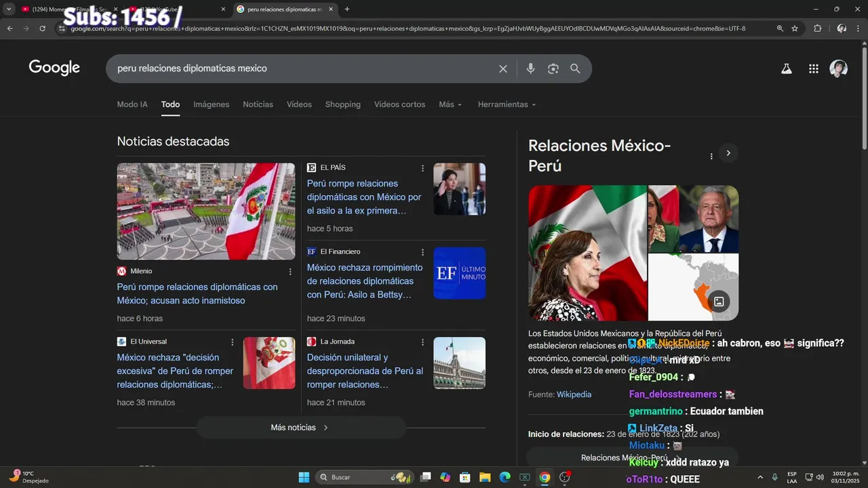
Task: Bookmark this page with star icon
Action: (x=795, y=28)
